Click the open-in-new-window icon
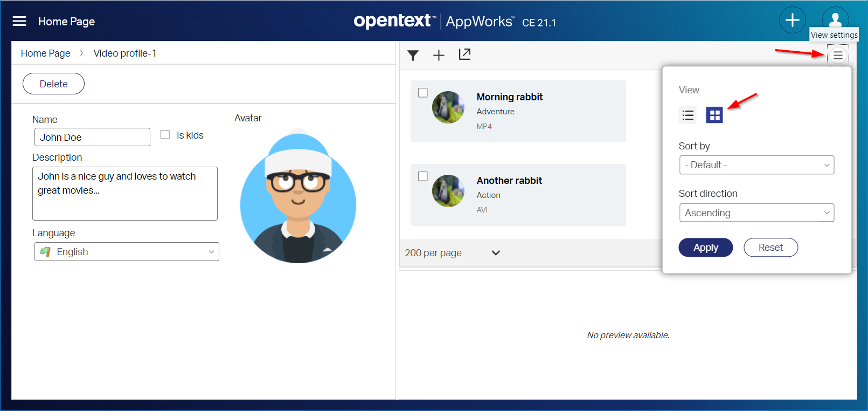This screenshot has height=411, width=868. tap(464, 54)
